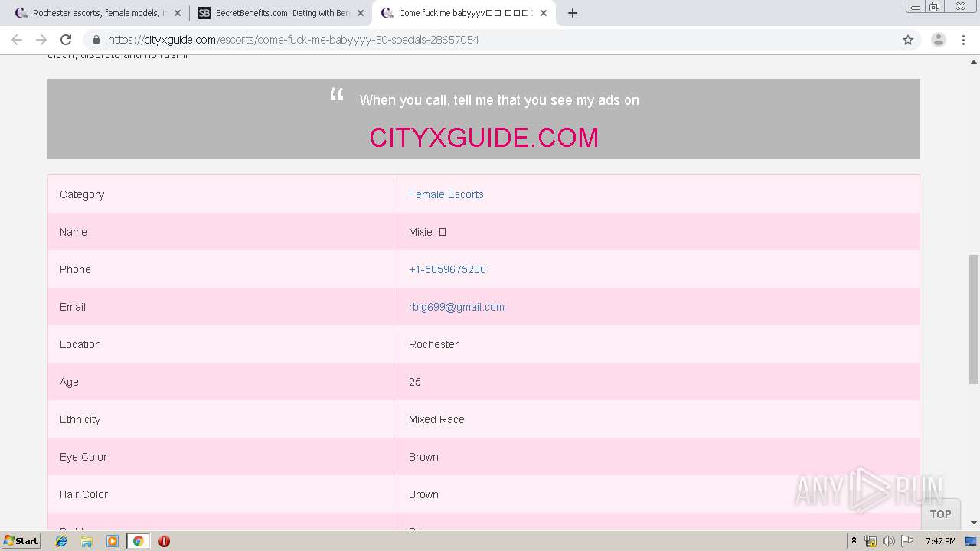Click the page vertical scrollbar thumb

pyautogui.click(x=974, y=320)
